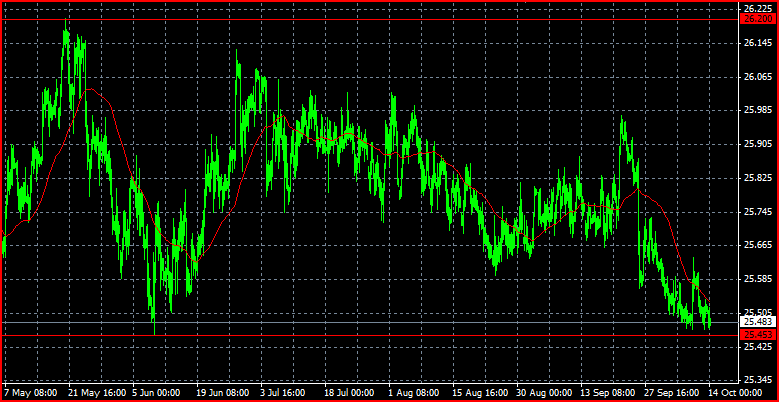Image resolution: width=779 pixels, height=402 pixels.
Task: Click the 26.145 price axis label
Action: coord(758,44)
